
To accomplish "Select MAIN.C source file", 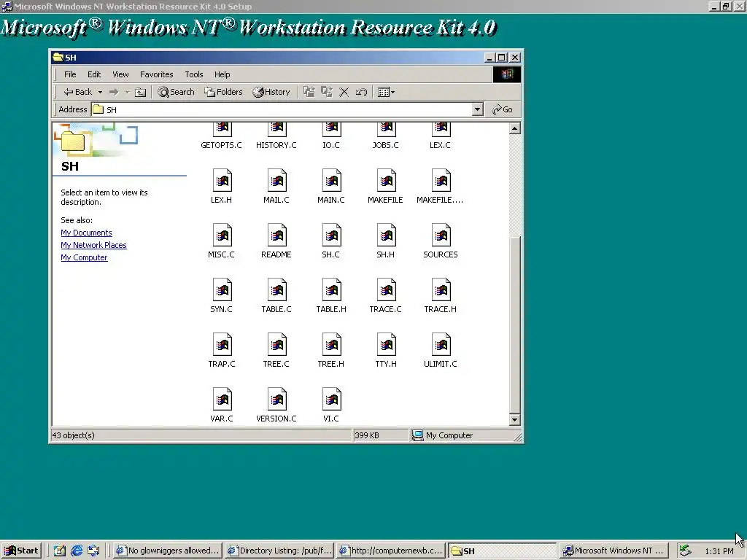I will 331,187.
